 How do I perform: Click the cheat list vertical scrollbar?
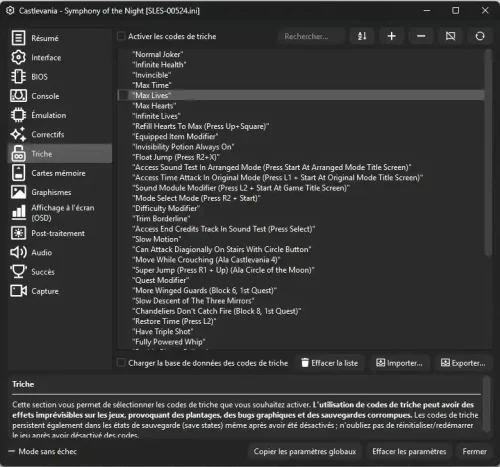click(488, 153)
